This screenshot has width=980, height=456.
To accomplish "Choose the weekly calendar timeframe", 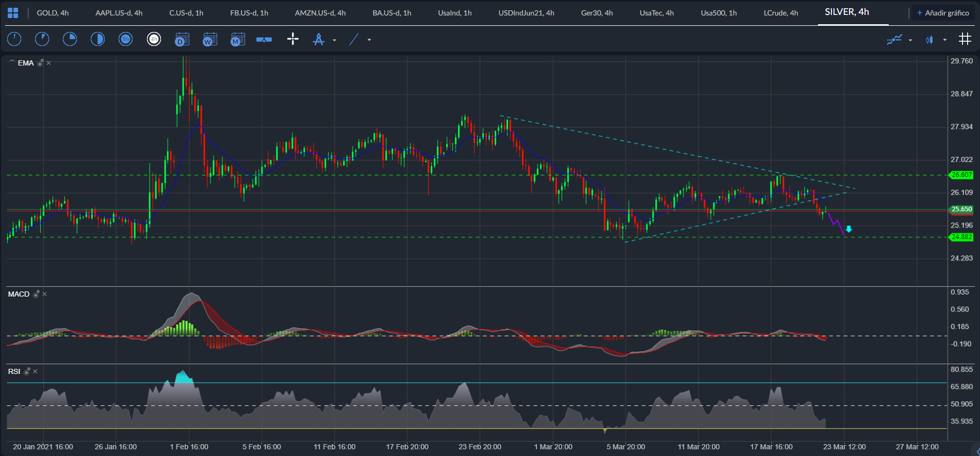I will click(x=210, y=39).
